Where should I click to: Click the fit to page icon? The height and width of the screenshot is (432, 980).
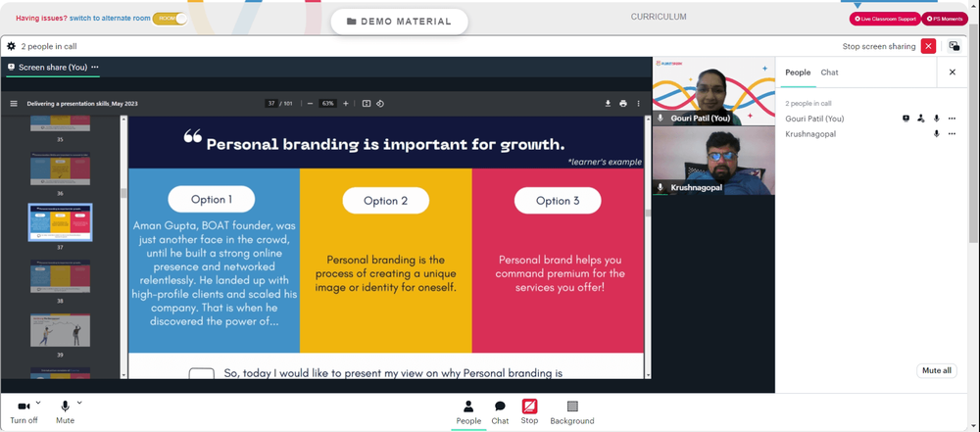367,104
